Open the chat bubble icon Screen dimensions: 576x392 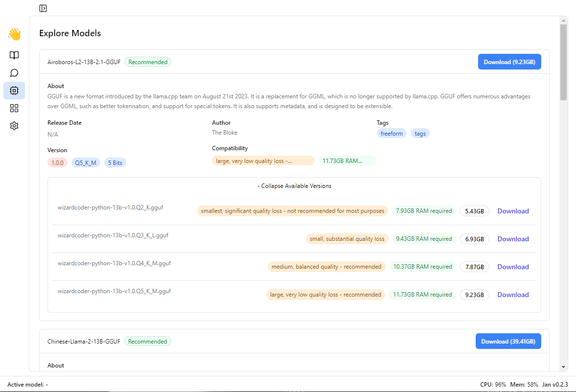pos(14,73)
